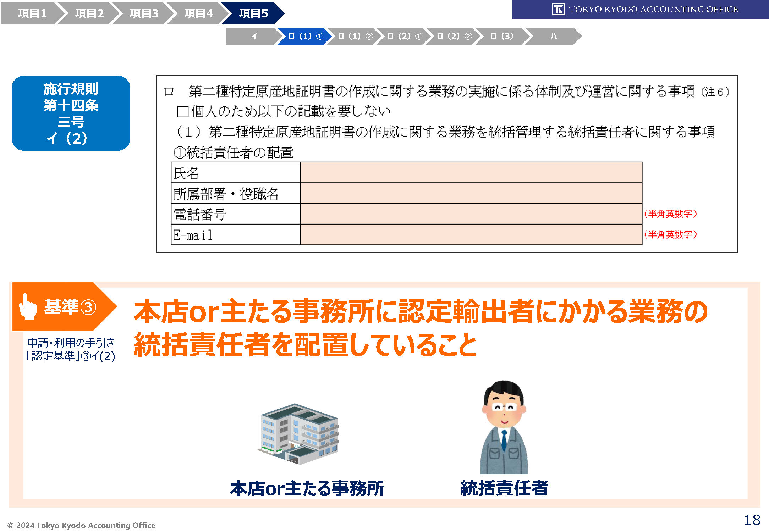Click into the 電話番号 input field

[471, 214]
